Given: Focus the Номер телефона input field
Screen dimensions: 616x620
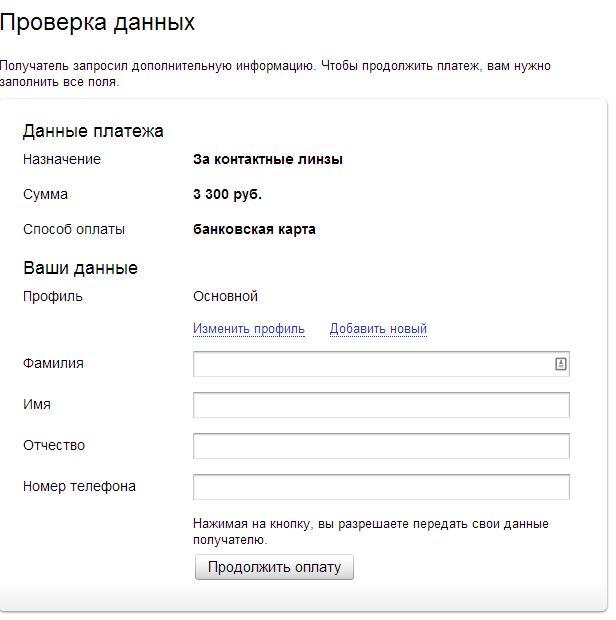Looking at the screenshot, I should [381, 487].
